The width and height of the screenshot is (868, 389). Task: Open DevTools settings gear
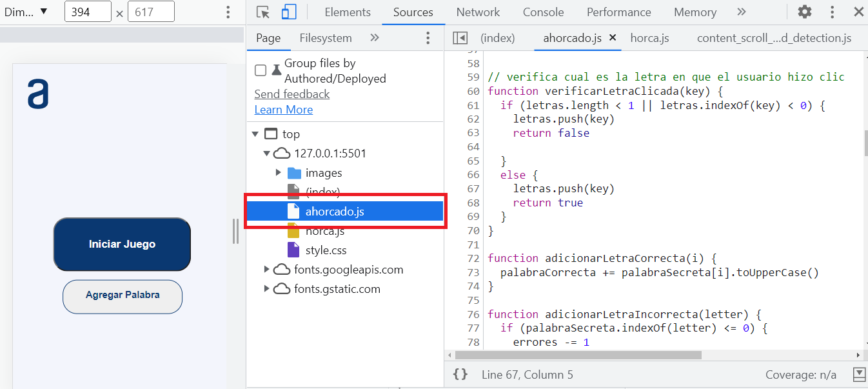(x=805, y=12)
